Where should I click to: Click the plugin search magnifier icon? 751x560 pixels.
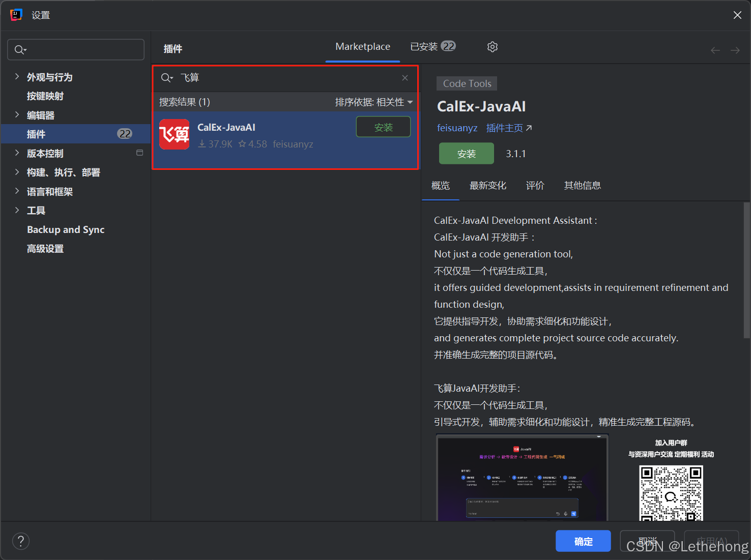167,78
